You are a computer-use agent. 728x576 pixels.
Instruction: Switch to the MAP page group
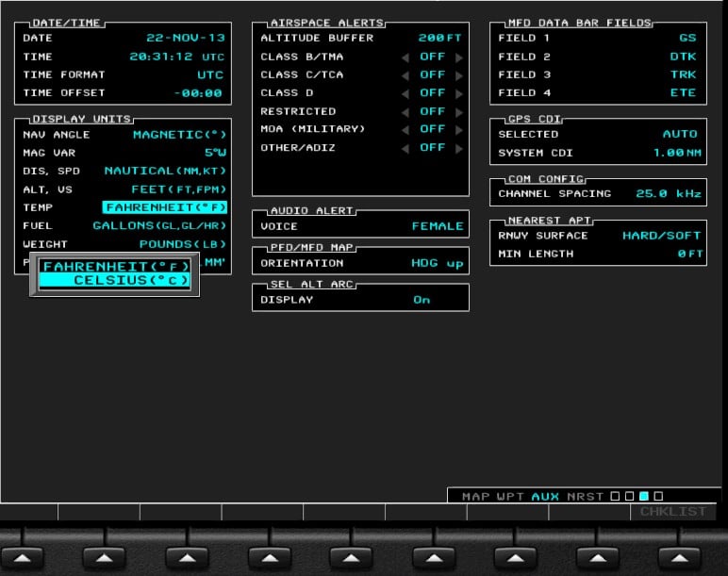(x=476, y=496)
